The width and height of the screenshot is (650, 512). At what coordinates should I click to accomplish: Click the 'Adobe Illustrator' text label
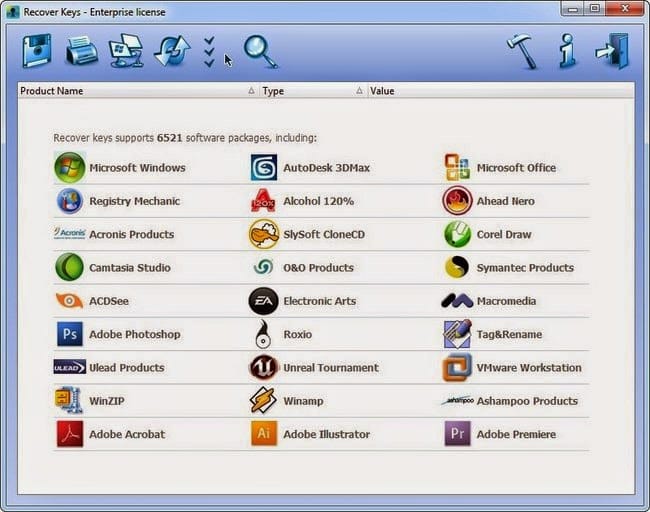point(327,434)
